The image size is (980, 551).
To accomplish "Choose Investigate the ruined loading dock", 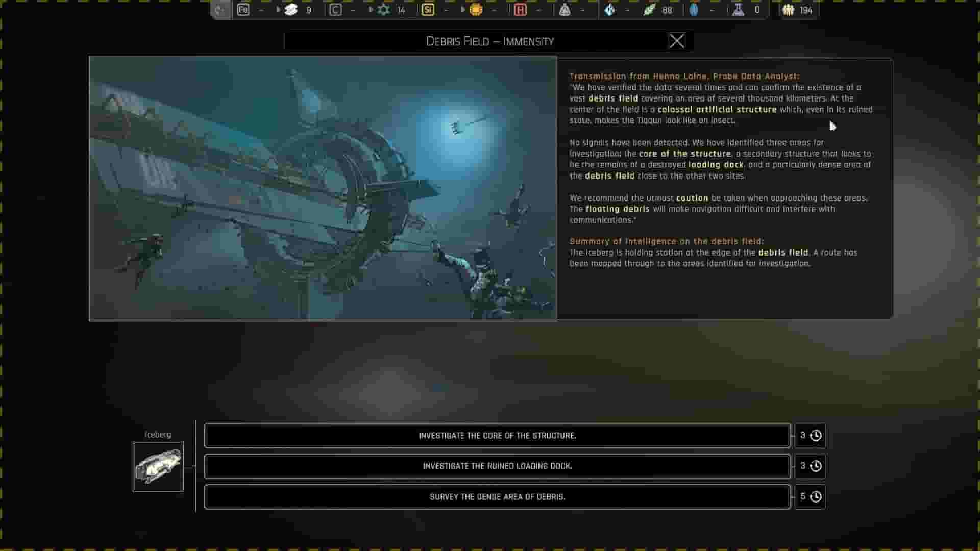I will (x=497, y=466).
